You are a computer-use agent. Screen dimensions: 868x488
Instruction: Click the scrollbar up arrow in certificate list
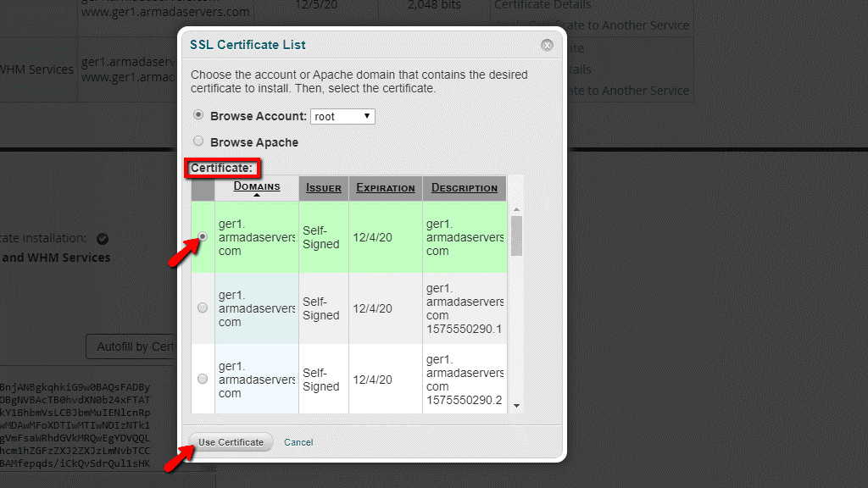click(516, 209)
